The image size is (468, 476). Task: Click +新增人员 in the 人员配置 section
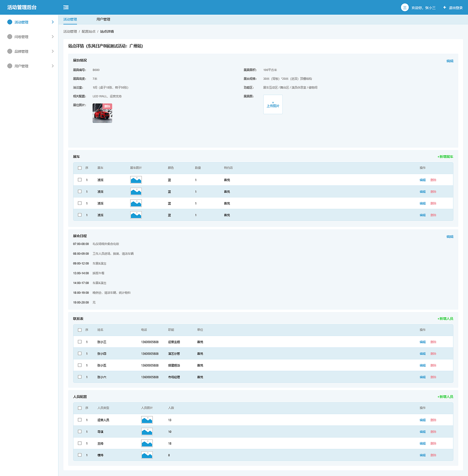445,397
